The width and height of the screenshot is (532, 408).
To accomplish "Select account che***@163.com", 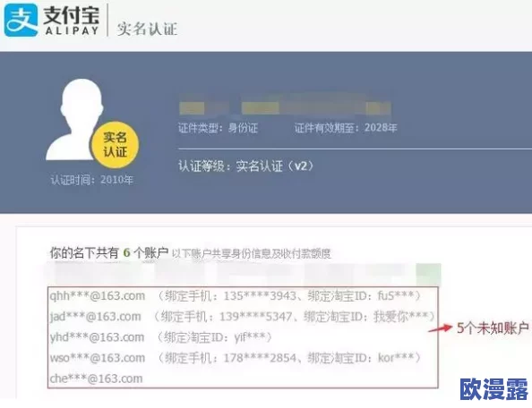I will (x=97, y=378).
